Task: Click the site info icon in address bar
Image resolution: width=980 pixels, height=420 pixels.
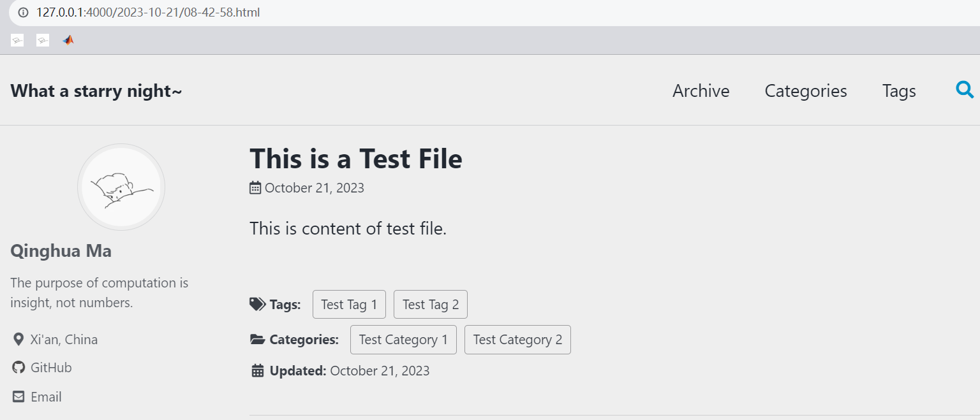Action: coord(23,12)
